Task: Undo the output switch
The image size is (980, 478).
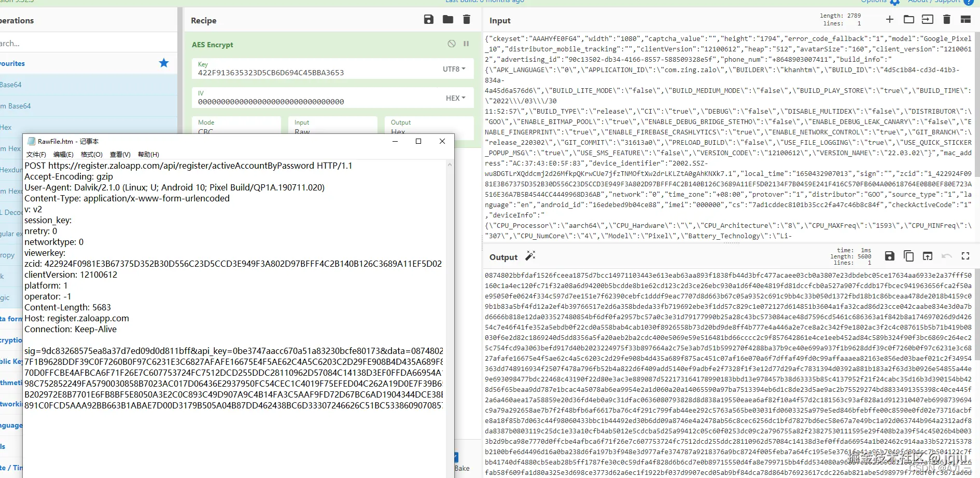Action: pos(947,256)
